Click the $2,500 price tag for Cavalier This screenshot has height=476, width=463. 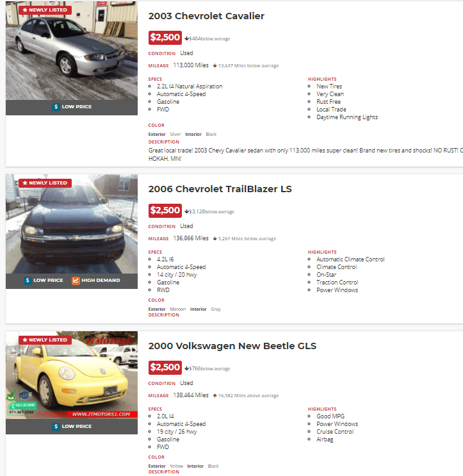point(165,38)
